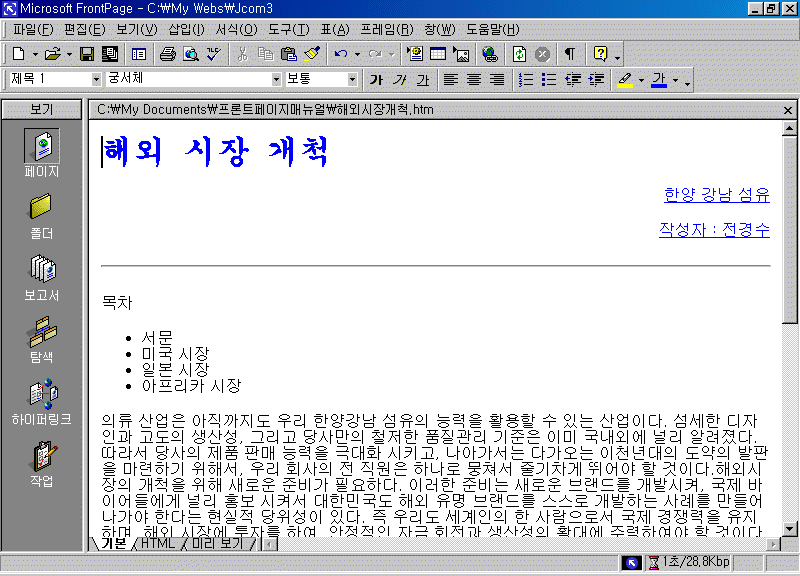Click the Paste clipboard icon
Screen dimensions: 800x576
coord(289,54)
